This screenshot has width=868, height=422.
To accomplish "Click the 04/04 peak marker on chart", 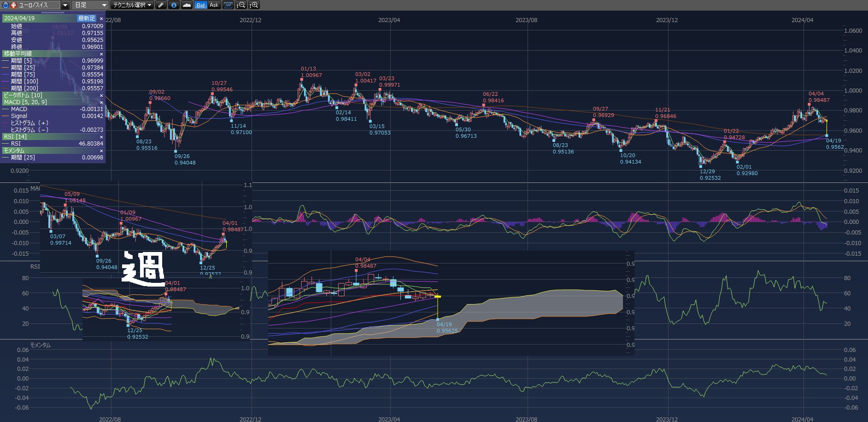I will [809, 105].
